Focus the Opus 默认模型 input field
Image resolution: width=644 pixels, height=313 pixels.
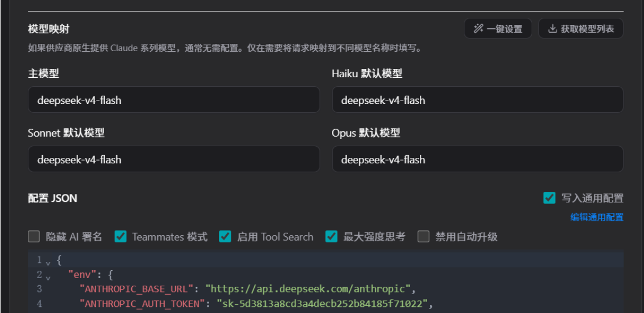pos(478,159)
